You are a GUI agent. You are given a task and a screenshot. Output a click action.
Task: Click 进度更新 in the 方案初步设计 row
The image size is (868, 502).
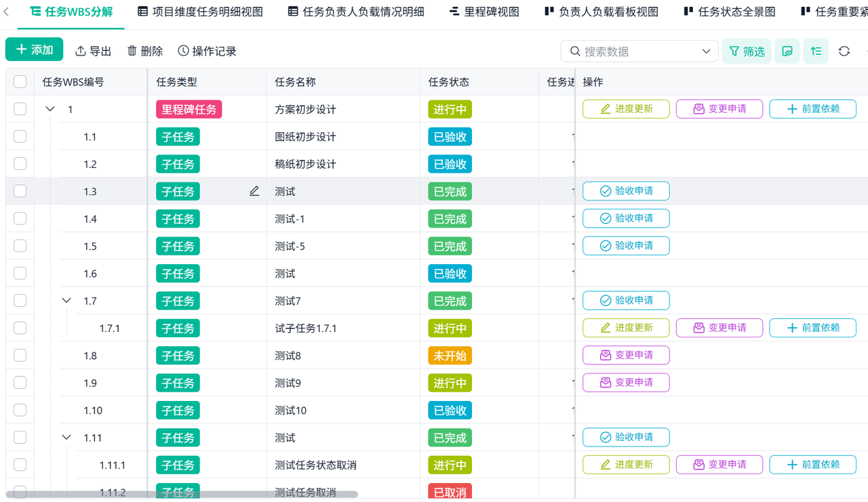pos(626,109)
